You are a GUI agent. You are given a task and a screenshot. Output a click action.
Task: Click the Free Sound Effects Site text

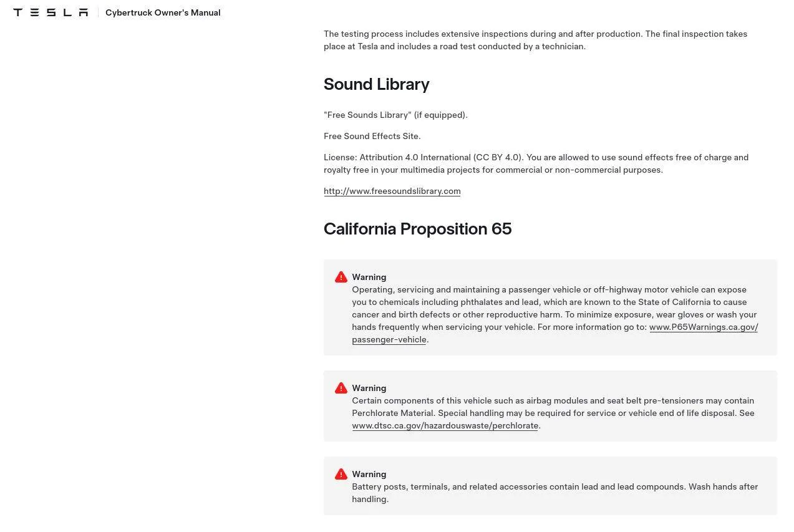click(x=372, y=136)
